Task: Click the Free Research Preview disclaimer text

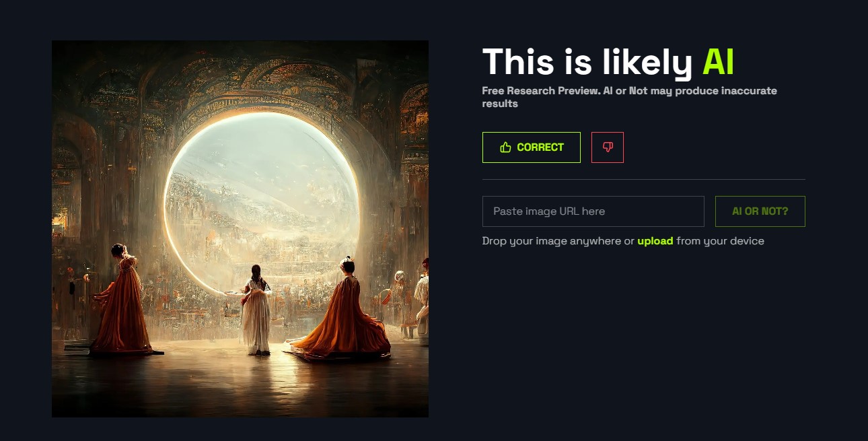Action: tap(629, 97)
